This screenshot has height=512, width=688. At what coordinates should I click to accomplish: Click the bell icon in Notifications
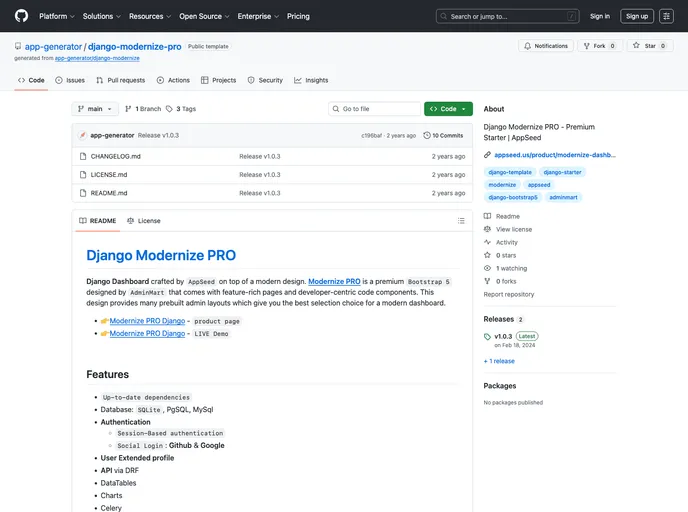click(527, 46)
